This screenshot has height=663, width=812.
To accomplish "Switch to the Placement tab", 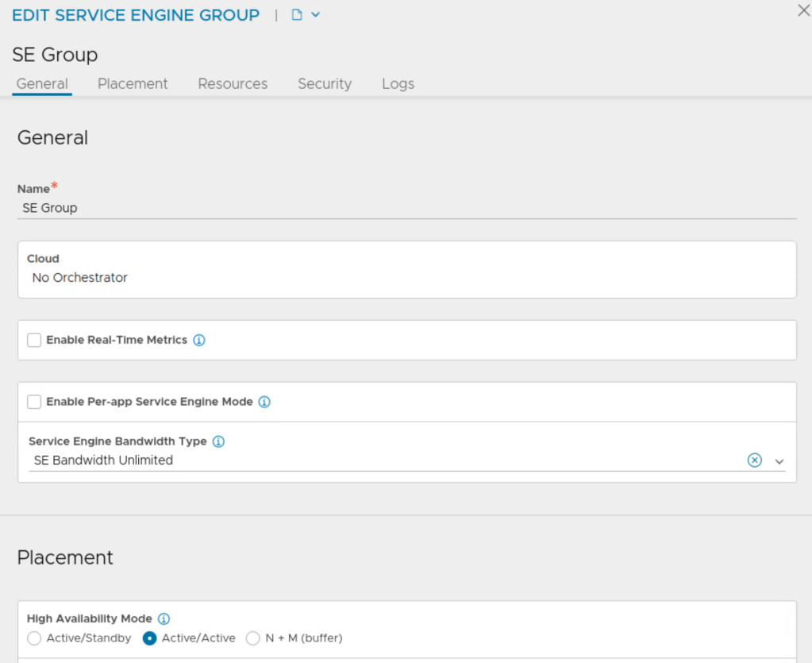I will 133,83.
